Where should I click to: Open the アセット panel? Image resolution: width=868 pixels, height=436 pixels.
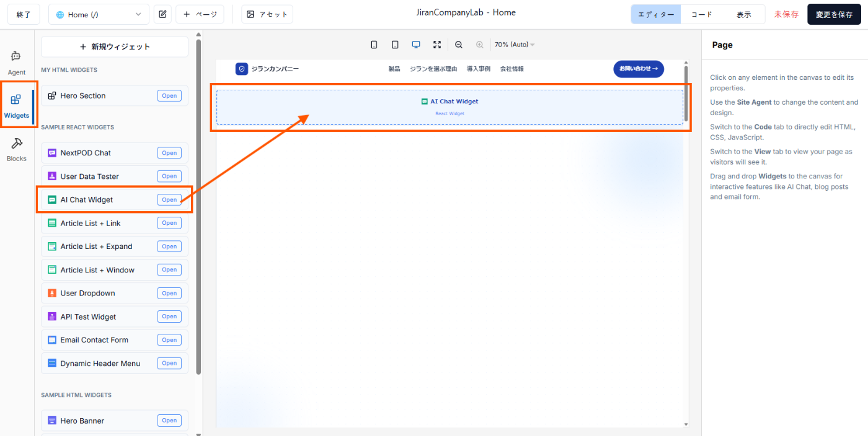coord(267,14)
